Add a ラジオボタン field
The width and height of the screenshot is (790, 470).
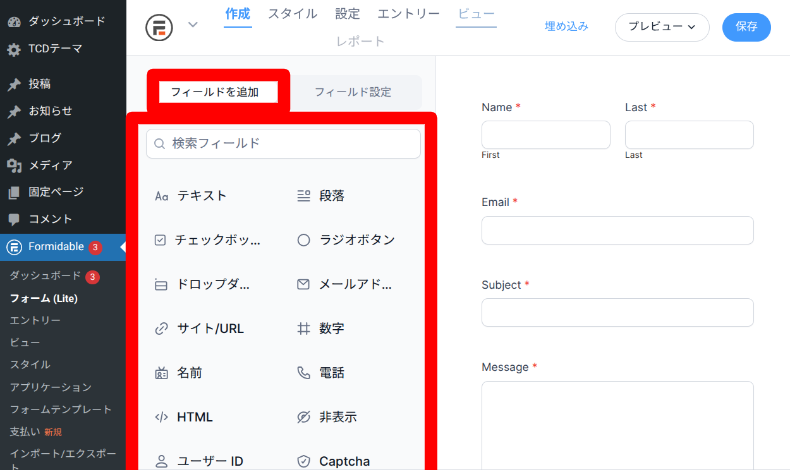pos(346,240)
